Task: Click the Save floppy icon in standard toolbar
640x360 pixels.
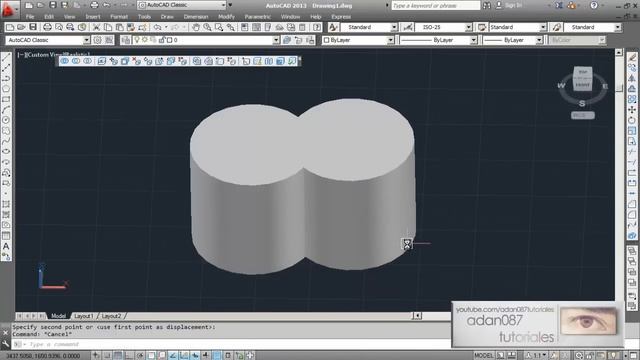Action: 33,27
